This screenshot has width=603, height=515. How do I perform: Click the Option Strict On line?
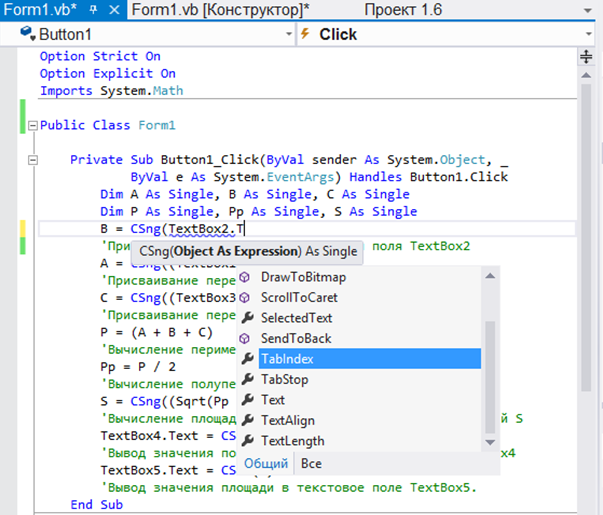point(100,56)
